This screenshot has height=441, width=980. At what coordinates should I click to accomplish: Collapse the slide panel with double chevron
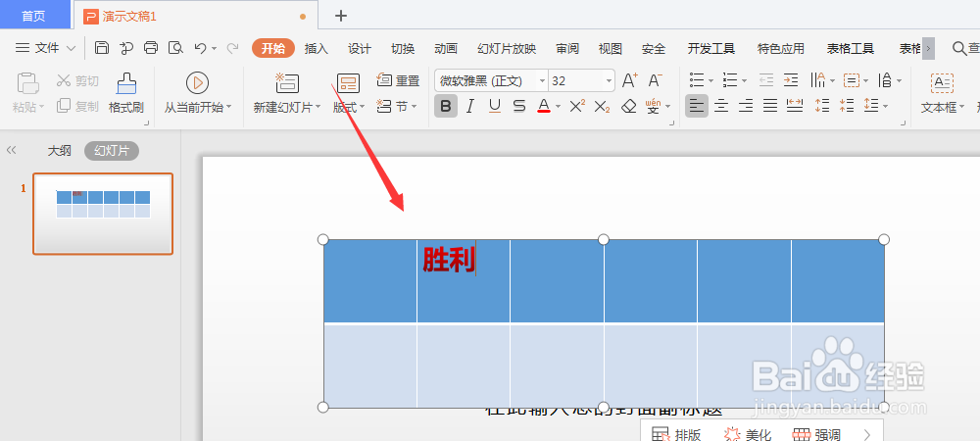pos(11,150)
